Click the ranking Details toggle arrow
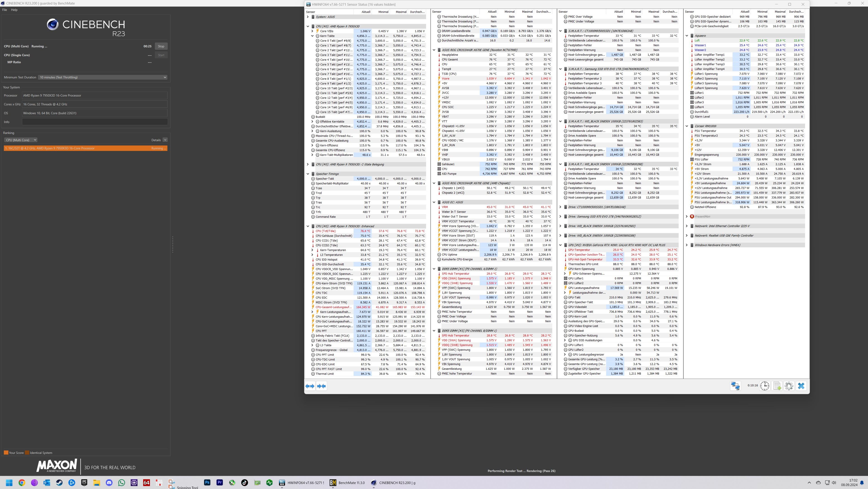 click(x=165, y=140)
